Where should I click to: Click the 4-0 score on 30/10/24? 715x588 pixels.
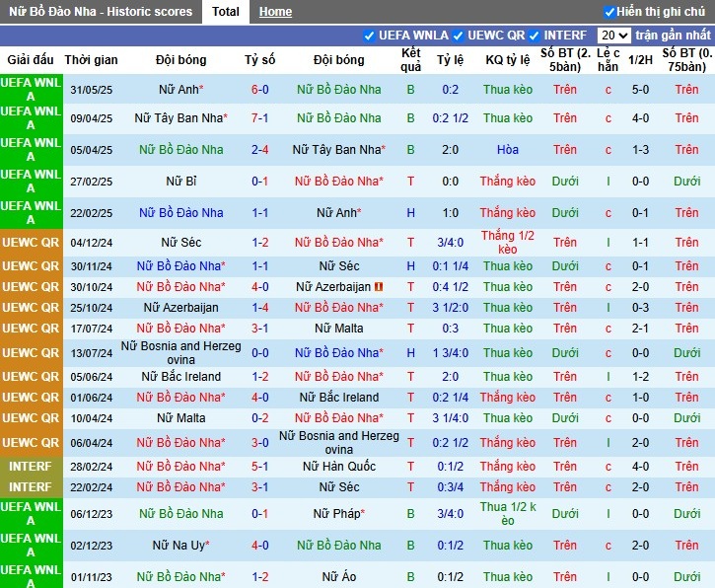[260, 287]
